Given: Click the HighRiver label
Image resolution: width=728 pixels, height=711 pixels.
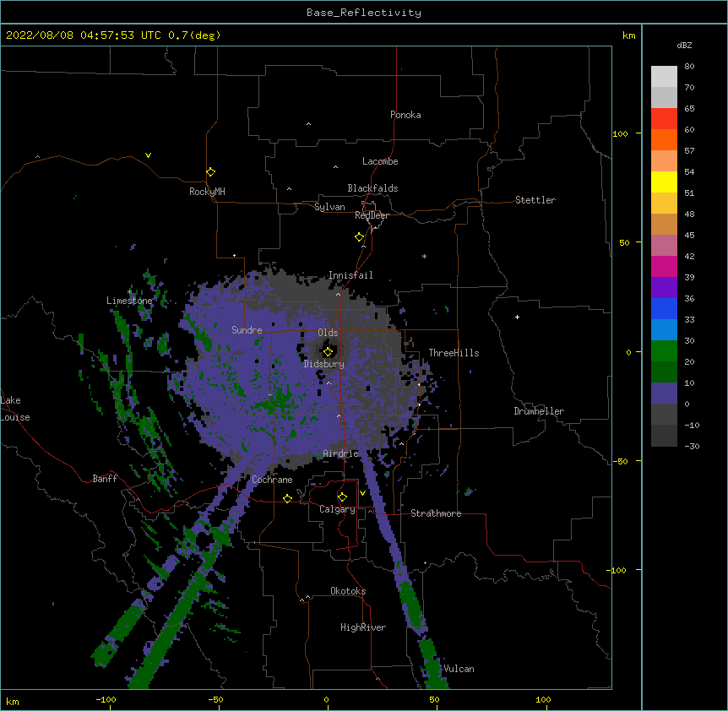Looking at the screenshot, I should click(x=363, y=627).
